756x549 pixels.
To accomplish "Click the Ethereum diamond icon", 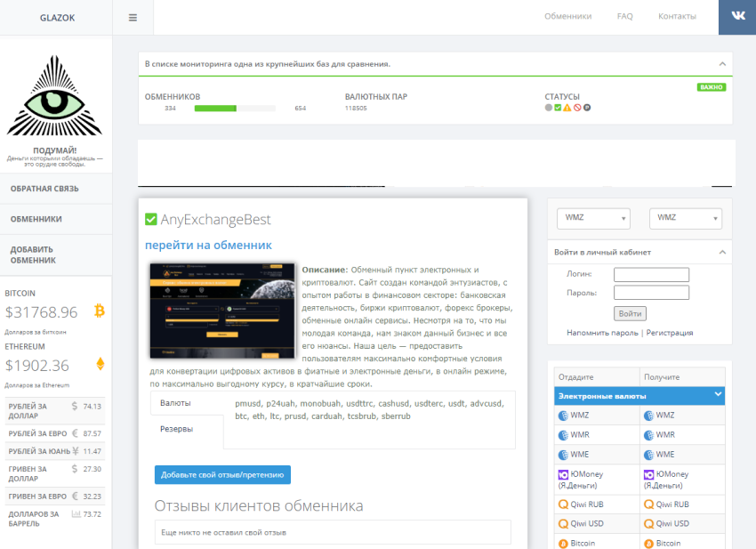I will tap(101, 364).
